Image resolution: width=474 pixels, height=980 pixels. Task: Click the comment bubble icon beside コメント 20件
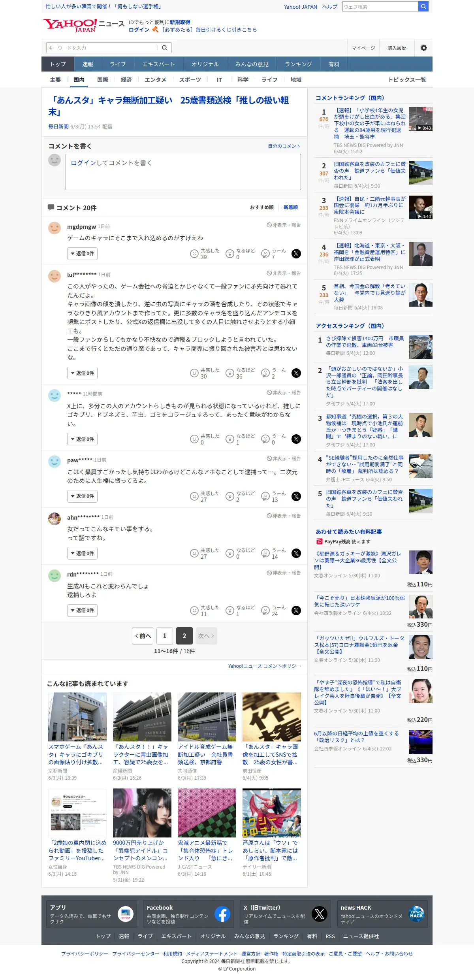pos(51,207)
